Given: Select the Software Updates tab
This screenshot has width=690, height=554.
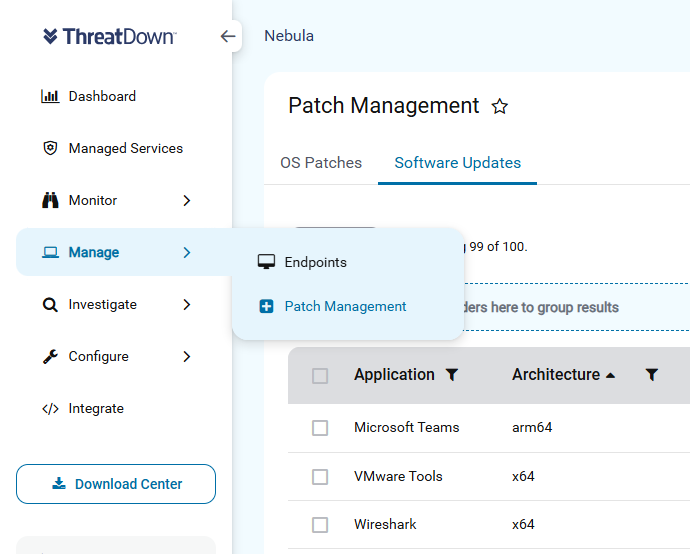Looking at the screenshot, I should coord(458,163).
